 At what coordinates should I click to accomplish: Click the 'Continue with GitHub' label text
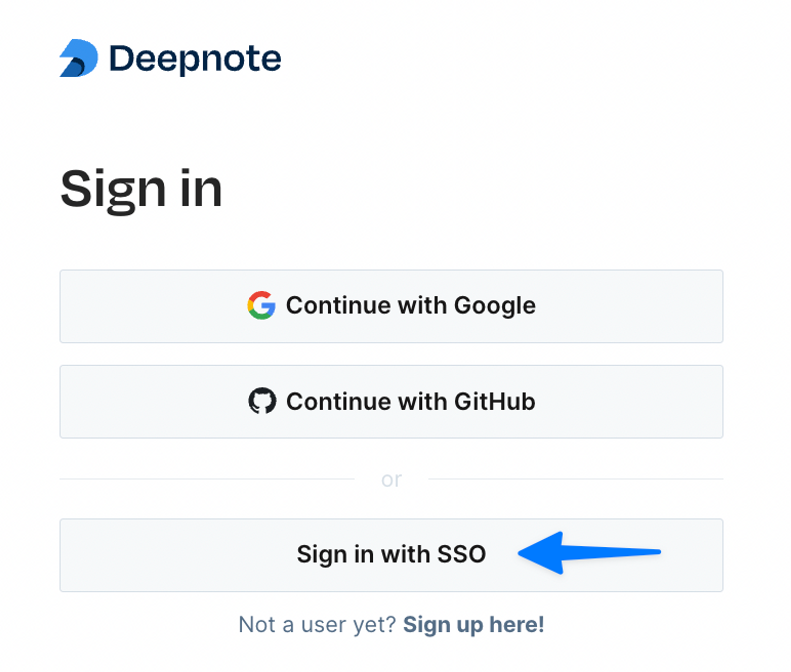pos(411,402)
